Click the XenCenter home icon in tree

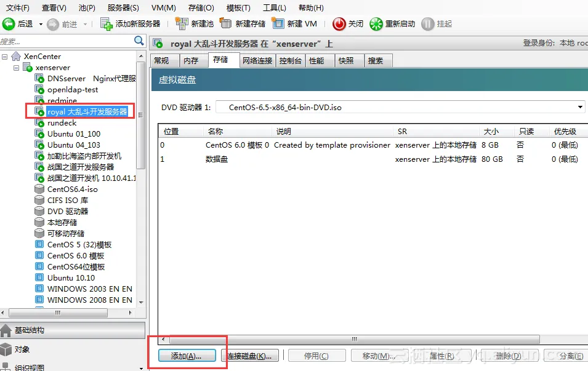[16, 56]
